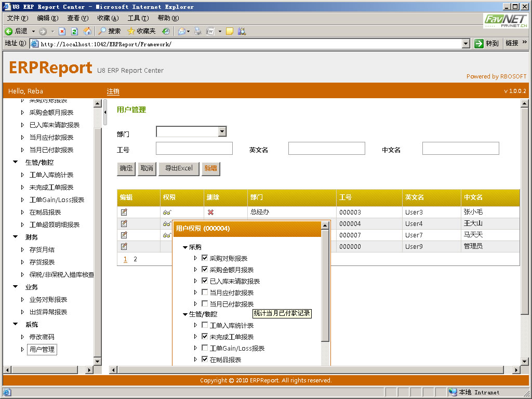The height and width of the screenshot is (399, 532).
Task: Open the 收藏(A) menu
Action: pos(108,18)
